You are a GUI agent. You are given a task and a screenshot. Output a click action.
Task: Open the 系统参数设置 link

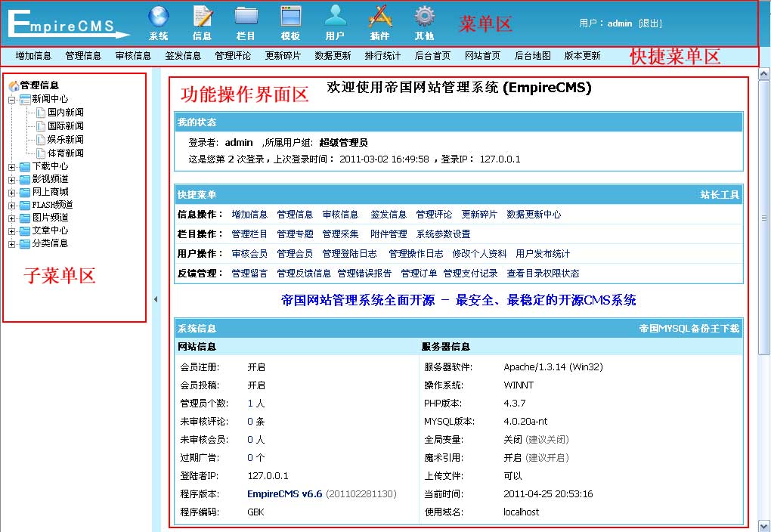point(443,234)
